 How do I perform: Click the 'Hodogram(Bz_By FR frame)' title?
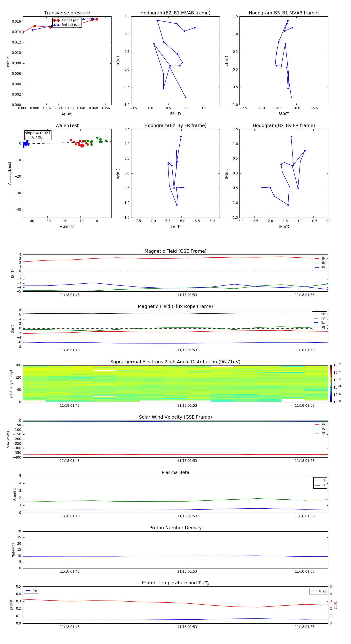tap(175, 125)
